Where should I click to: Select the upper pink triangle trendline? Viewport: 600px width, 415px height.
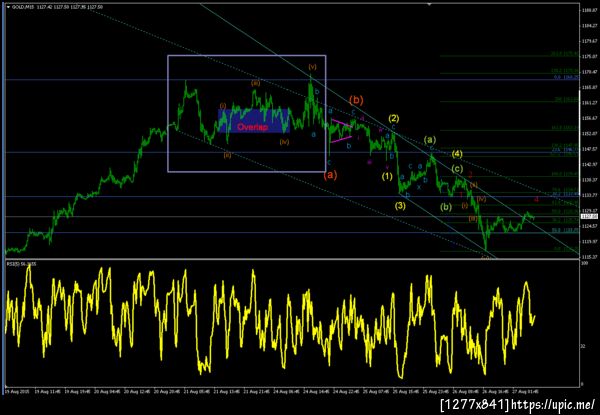[x=342, y=123]
